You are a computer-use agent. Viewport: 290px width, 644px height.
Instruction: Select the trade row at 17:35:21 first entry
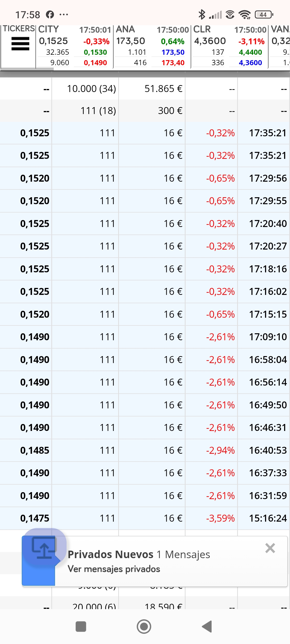(x=145, y=133)
